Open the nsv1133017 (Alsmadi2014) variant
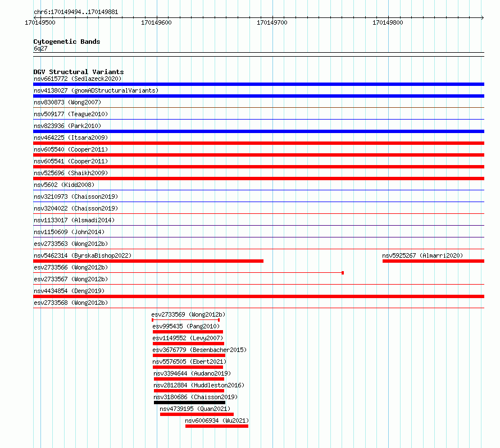 pos(74,220)
